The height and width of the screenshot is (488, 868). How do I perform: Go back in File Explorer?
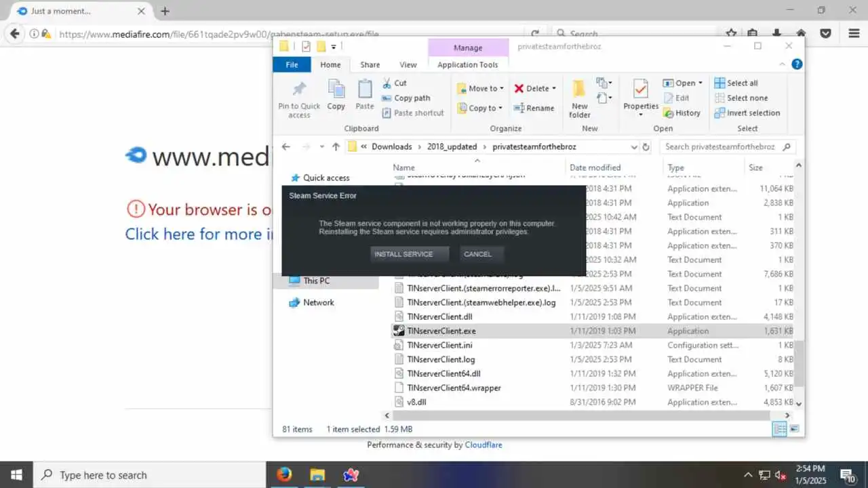click(286, 146)
